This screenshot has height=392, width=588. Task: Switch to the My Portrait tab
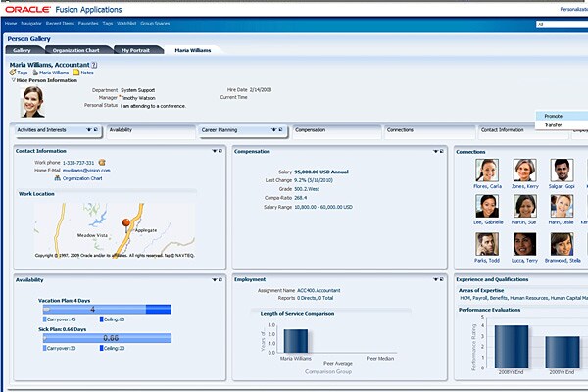coord(135,50)
